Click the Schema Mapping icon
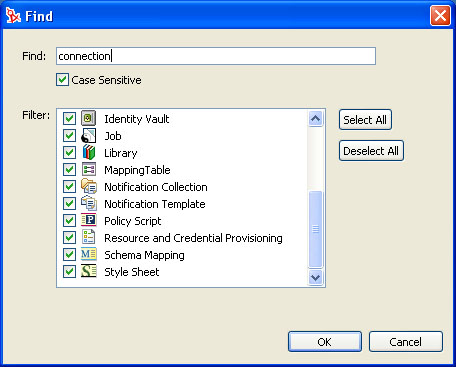The height and width of the screenshot is (367, 456). (89, 255)
